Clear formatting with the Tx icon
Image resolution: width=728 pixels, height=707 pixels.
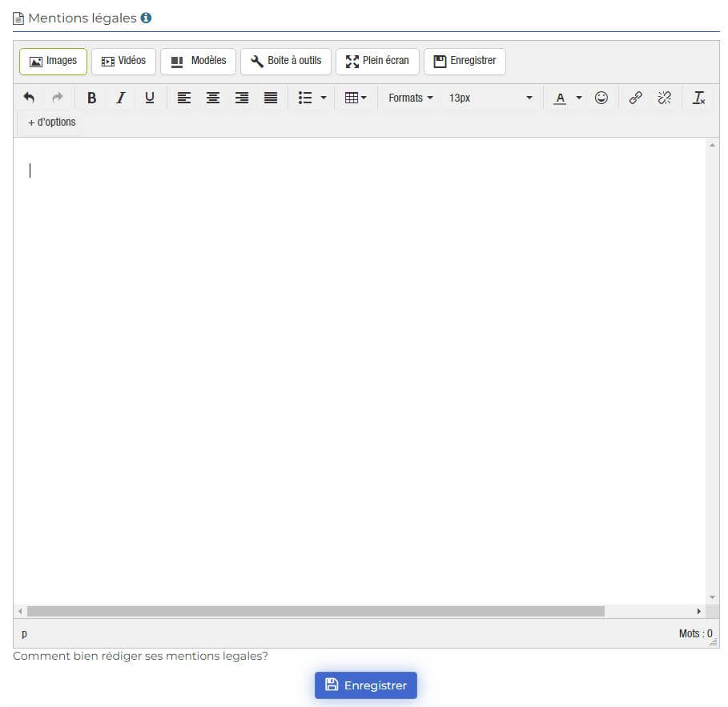tap(698, 98)
